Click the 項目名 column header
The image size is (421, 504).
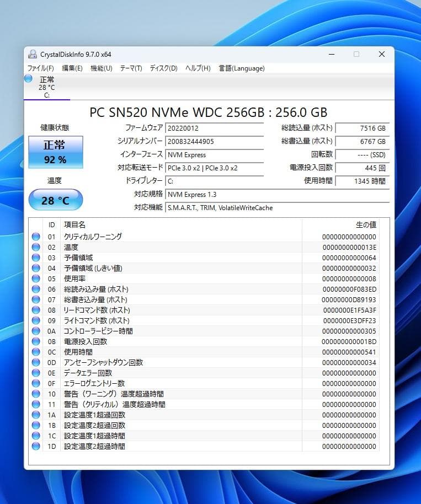pyautogui.click(x=181, y=224)
